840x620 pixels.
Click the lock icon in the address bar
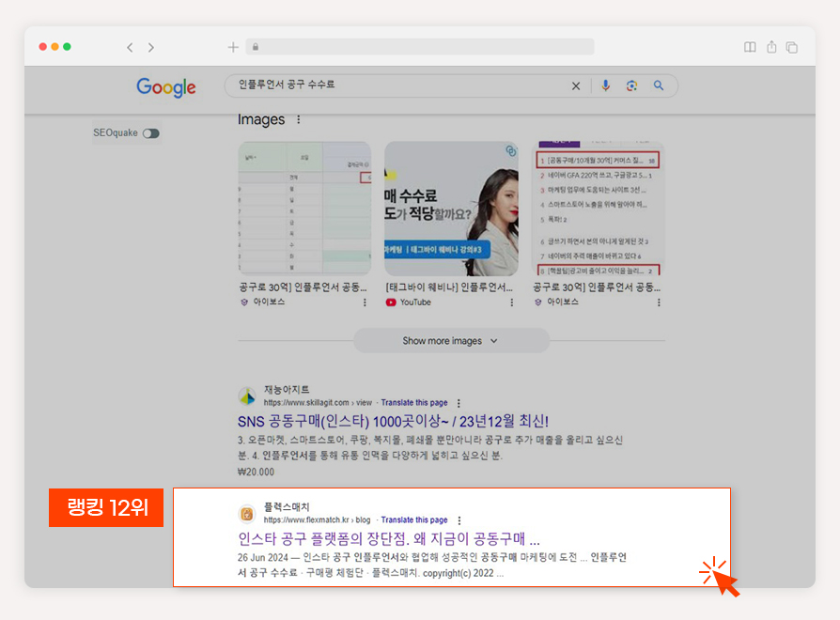pyautogui.click(x=256, y=47)
